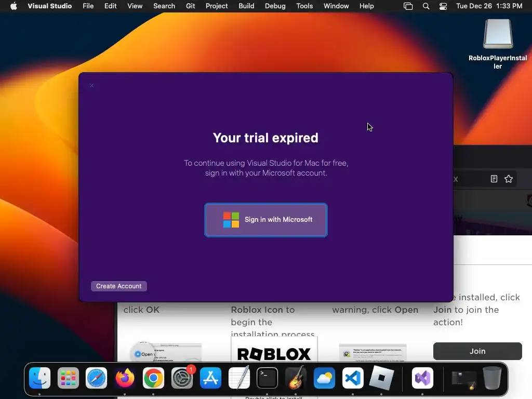The width and height of the screenshot is (532, 399).
Task: Open TextEdit from the Dock
Action: pos(239,378)
